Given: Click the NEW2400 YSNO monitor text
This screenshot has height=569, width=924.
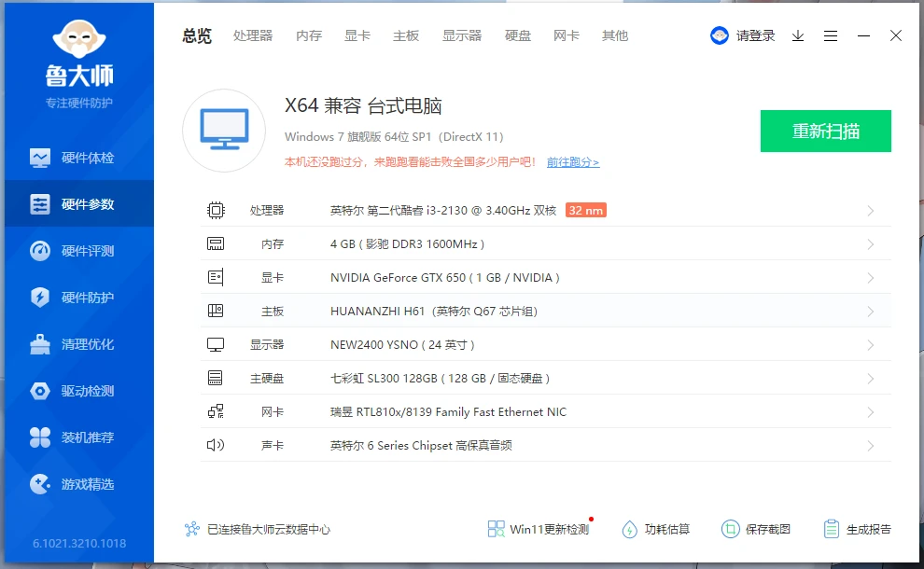Looking at the screenshot, I should (402, 344).
